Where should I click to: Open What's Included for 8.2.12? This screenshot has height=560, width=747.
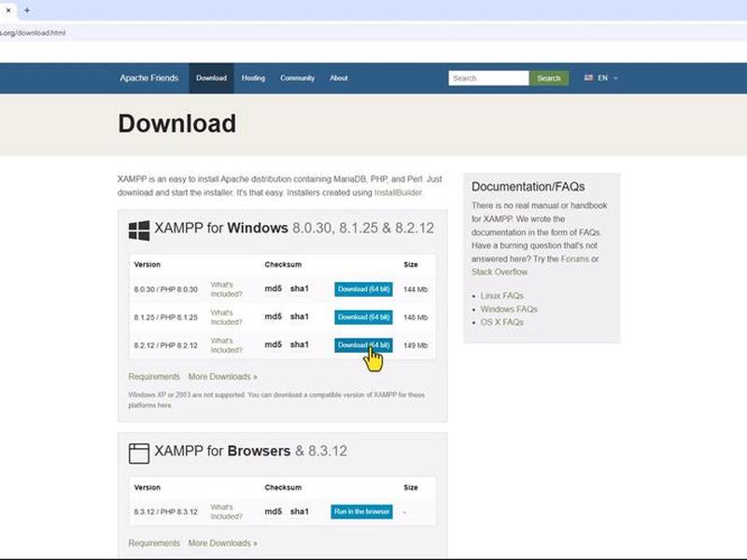pos(226,345)
